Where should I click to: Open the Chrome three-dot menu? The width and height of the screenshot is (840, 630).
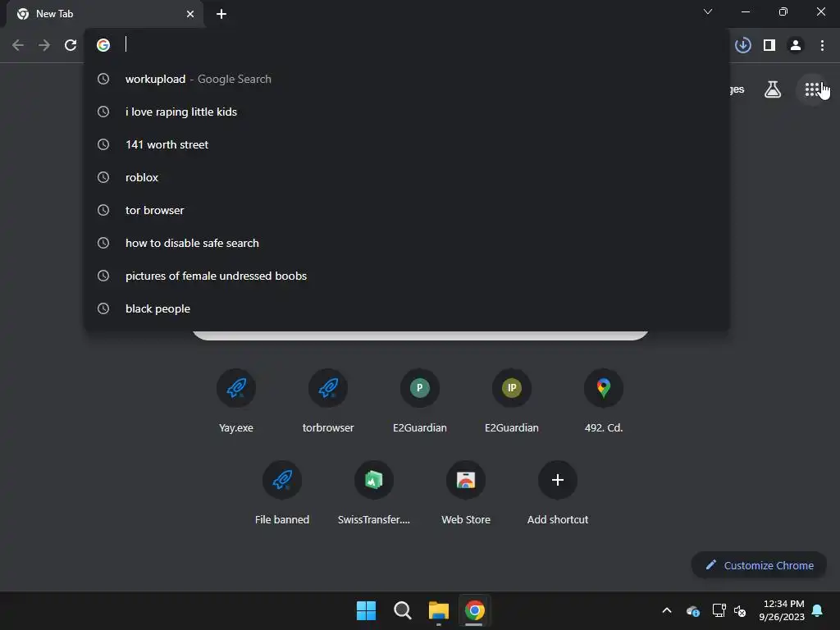[x=822, y=46]
